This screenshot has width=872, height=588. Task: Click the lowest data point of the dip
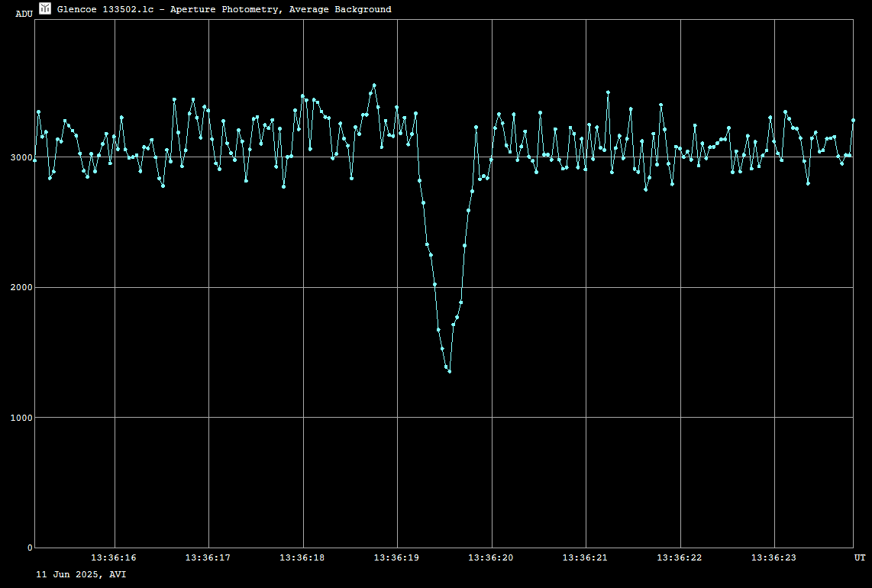(x=450, y=371)
